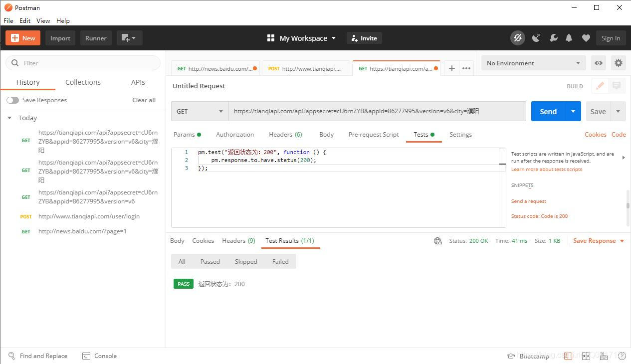Open the No Environment dropdown
This screenshot has width=631, height=364.
[x=534, y=63]
